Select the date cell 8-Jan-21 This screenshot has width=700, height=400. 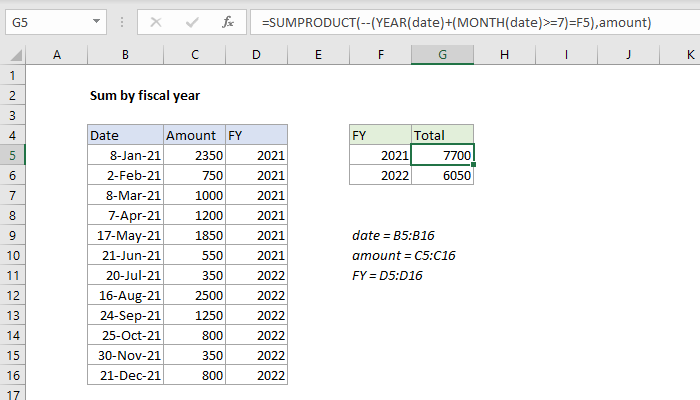(x=125, y=155)
